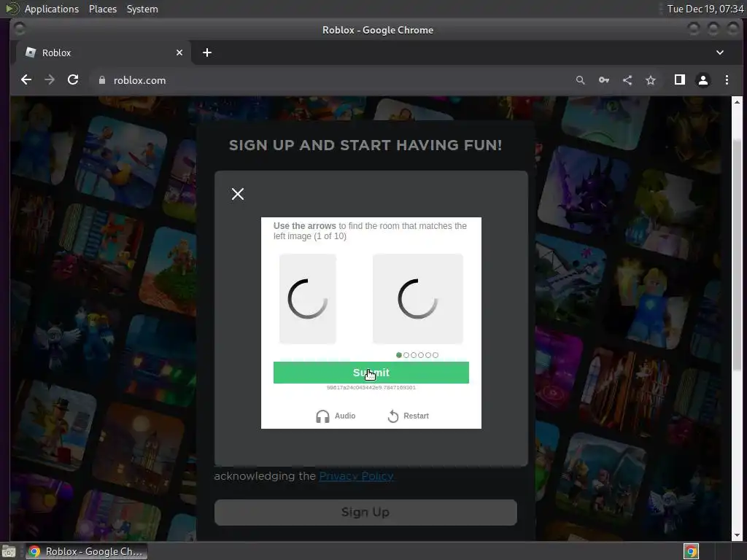This screenshot has height=560, width=747.
Task: Click the page scrollbar down arrow
Action: 737,535
